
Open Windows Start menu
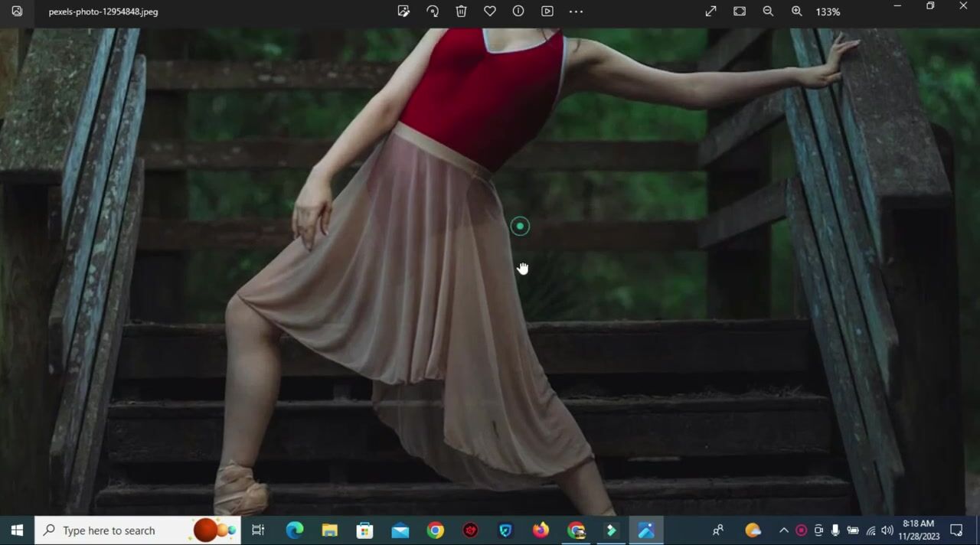point(17,530)
